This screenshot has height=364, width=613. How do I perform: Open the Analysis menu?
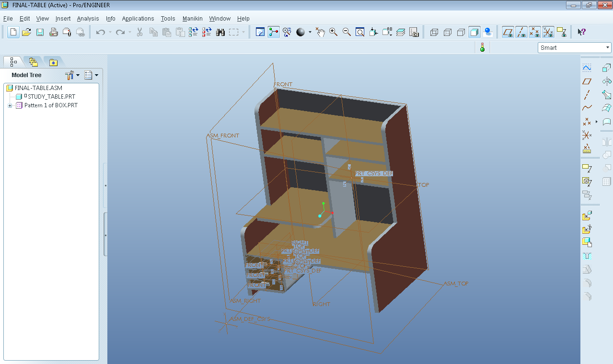tap(88, 19)
